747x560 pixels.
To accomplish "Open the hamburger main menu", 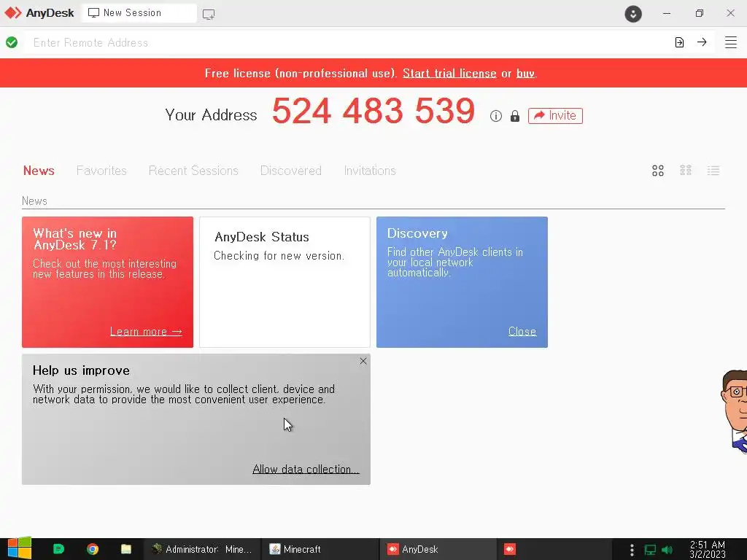I will (731, 42).
